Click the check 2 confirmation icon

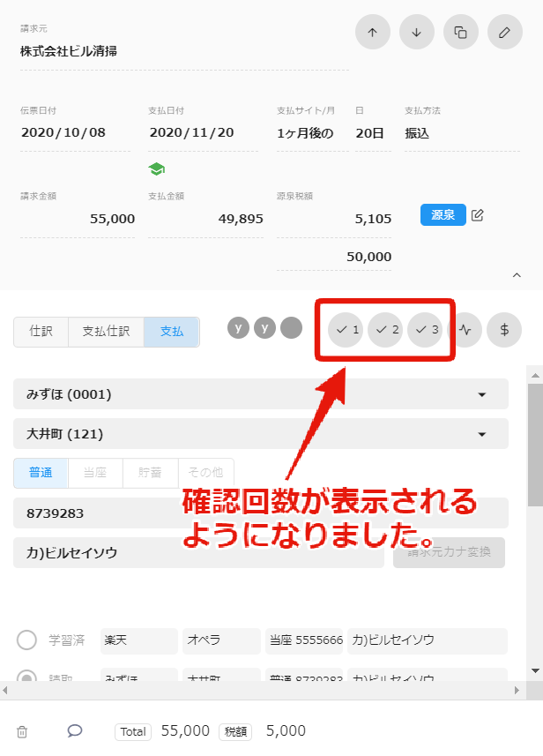[x=385, y=330]
